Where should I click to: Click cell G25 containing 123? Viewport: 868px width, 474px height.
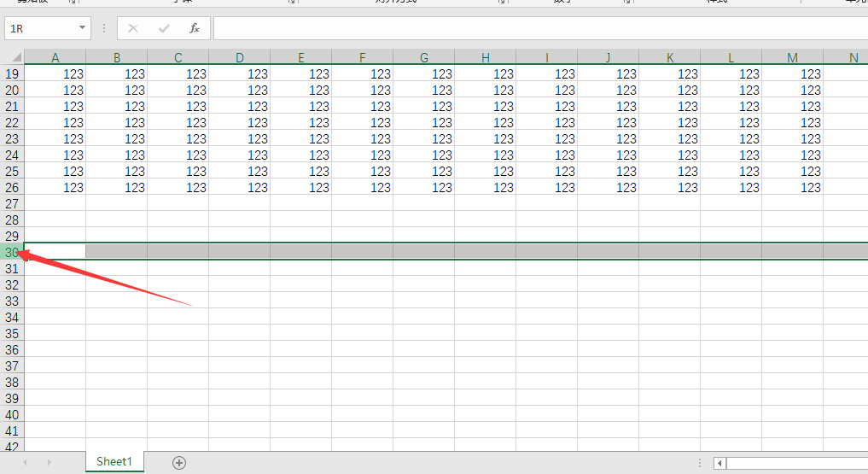point(424,171)
